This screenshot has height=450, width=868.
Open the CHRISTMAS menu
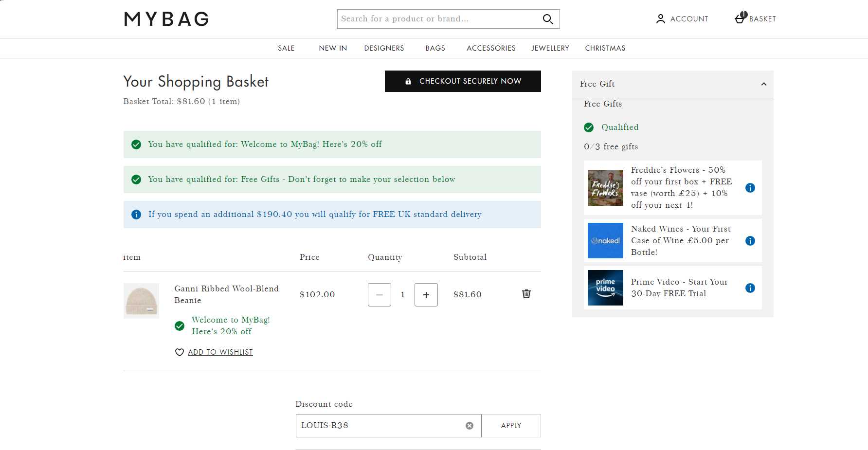pyautogui.click(x=605, y=48)
